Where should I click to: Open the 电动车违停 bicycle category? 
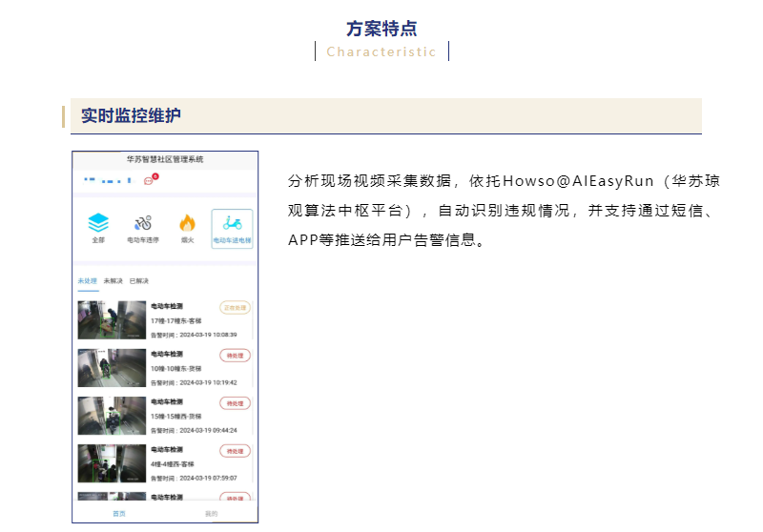coord(141,224)
